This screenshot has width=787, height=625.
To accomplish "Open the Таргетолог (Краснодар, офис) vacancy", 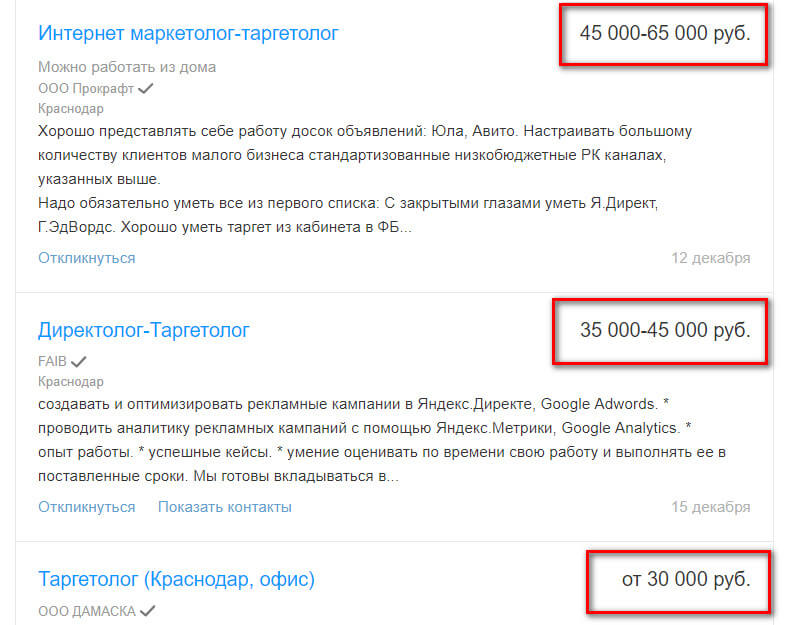I will (x=176, y=578).
